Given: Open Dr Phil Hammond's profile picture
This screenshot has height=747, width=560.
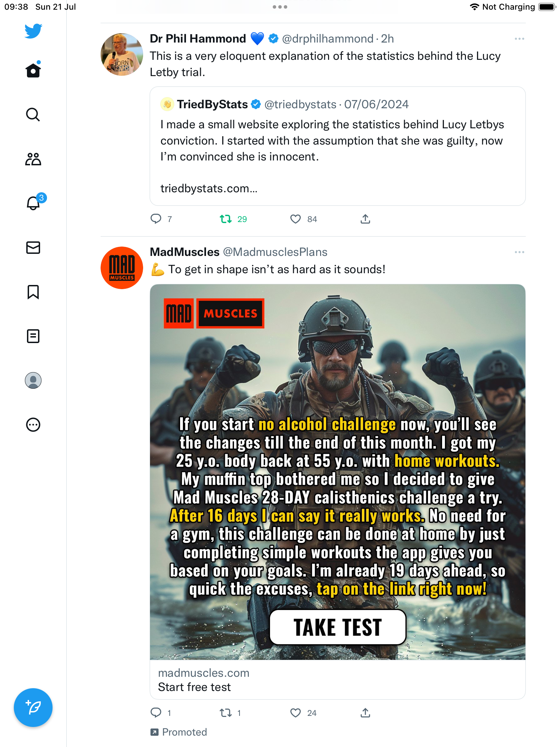Looking at the screenshot, I should coord(122,54).
